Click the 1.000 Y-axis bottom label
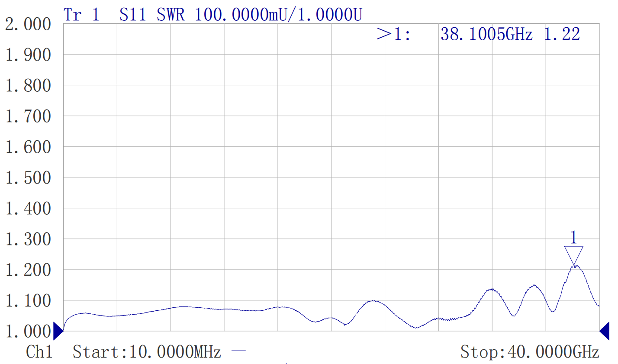 pyautogui.click(x=28, y=331)
